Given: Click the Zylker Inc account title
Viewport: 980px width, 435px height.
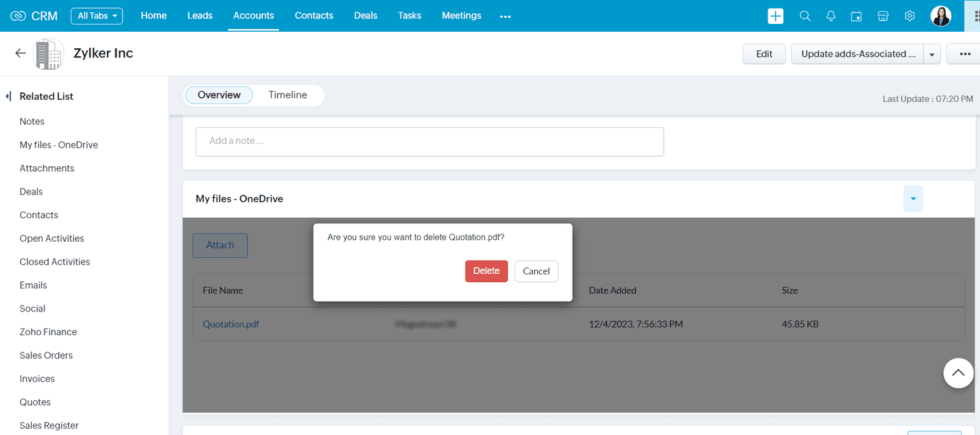Looking at the screenshot, I should click(x=104, y=53).
